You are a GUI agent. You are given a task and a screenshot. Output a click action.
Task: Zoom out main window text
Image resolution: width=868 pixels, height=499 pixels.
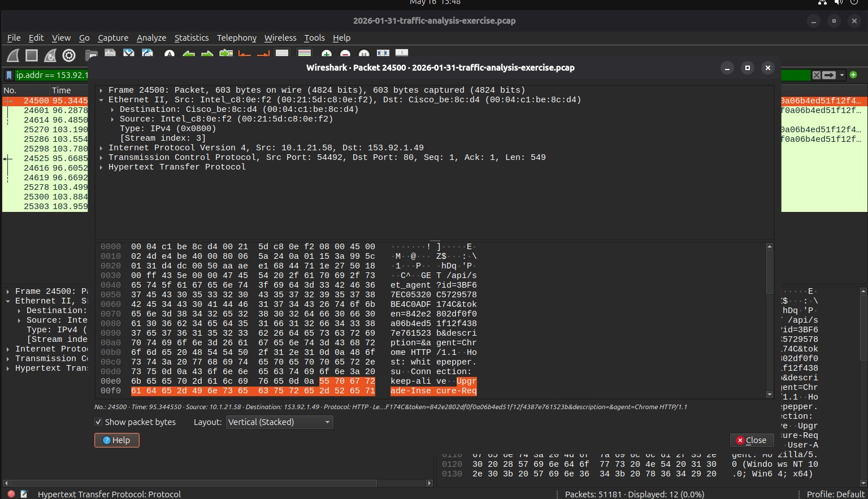click(x=345, y=54)
